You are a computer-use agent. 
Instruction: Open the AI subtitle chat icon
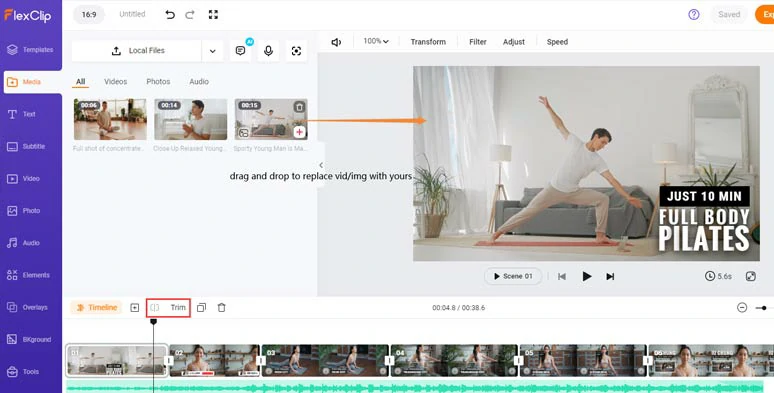tap(241, 51)
